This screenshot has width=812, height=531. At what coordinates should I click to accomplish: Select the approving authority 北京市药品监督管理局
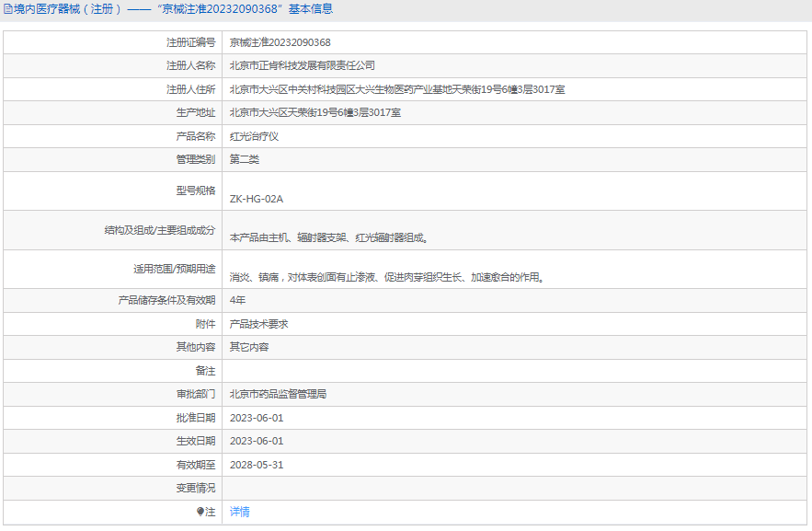(x=278, y=394)
